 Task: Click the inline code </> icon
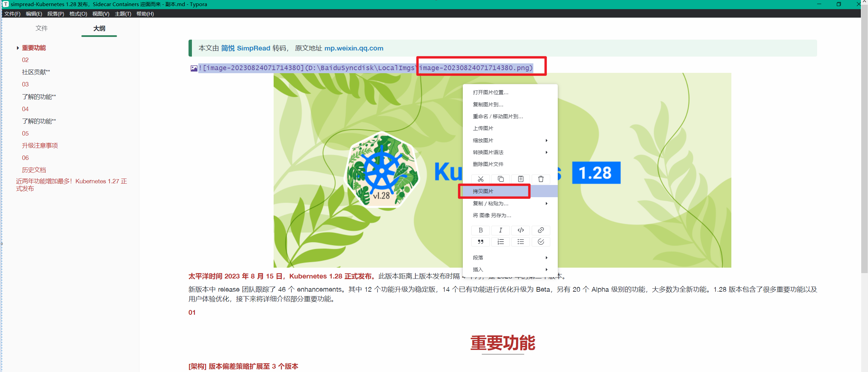520,230
